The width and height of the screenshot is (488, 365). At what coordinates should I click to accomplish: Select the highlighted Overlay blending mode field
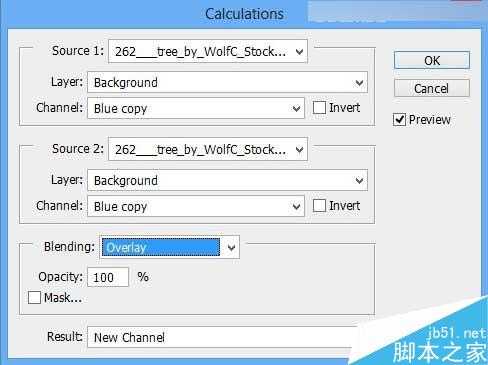point(161,247)
